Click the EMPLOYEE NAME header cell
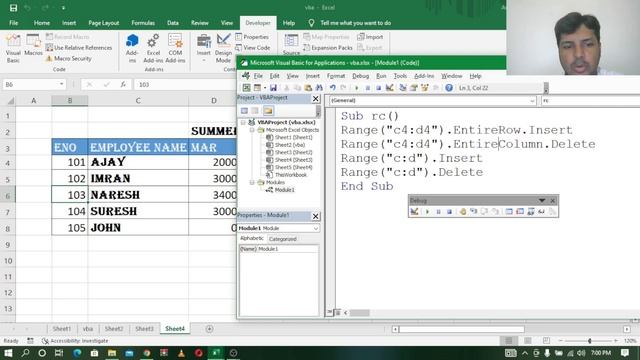 [138, 147]
